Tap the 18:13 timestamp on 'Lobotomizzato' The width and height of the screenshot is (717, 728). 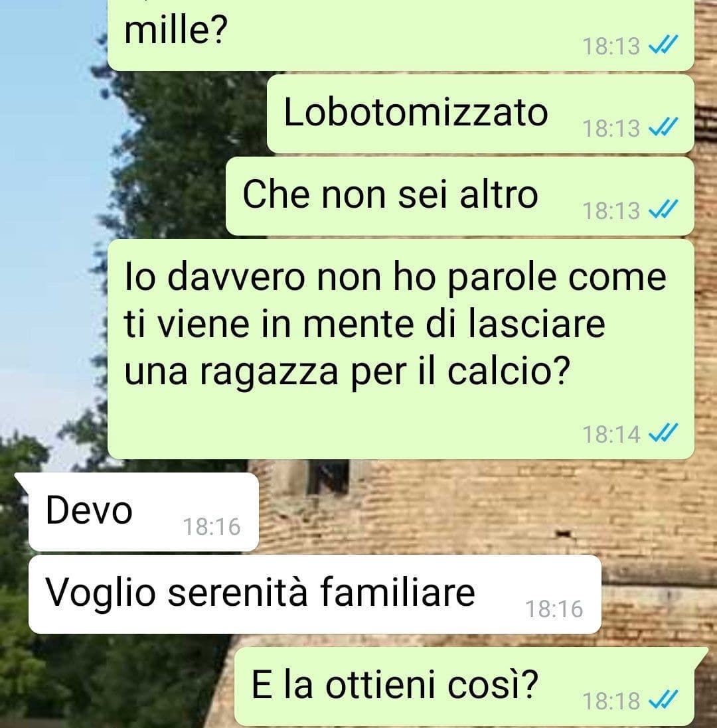pos(611,128)
